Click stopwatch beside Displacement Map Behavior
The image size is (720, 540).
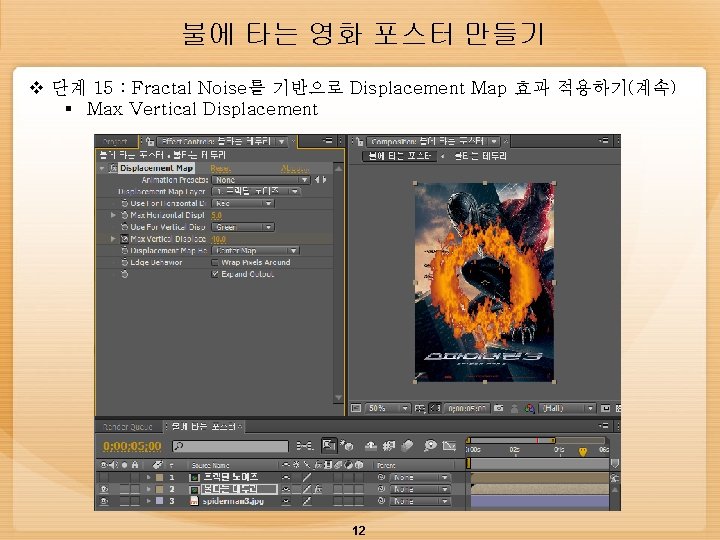click(124, 250)
